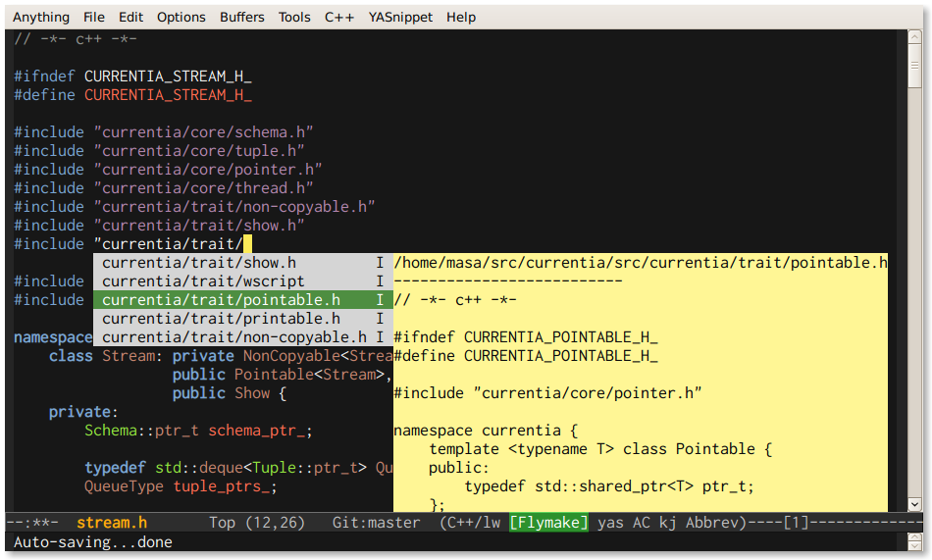Select highlighted completion currentia/trait/pointable.h
The image size is (932, 560).
(x=242, y=300)
